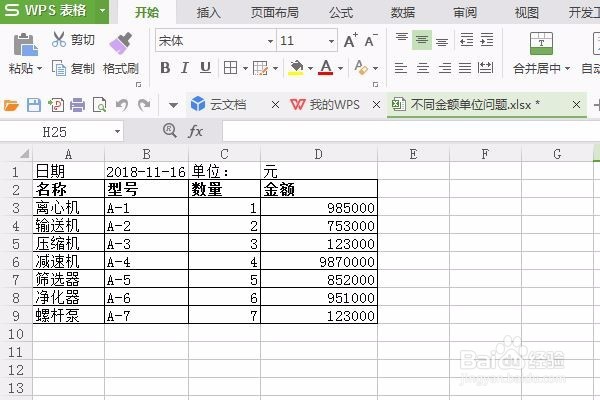The height and width of the screenshot is (400, 600).
Task: Open clipboard group dialog launcher
Action: pyautogui.click(x=139, y=85)
